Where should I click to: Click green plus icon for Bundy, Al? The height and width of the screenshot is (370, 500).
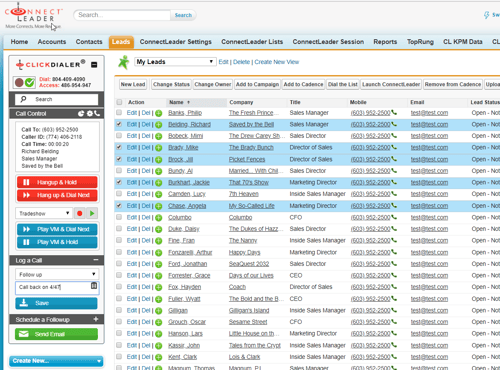(159, 171)
